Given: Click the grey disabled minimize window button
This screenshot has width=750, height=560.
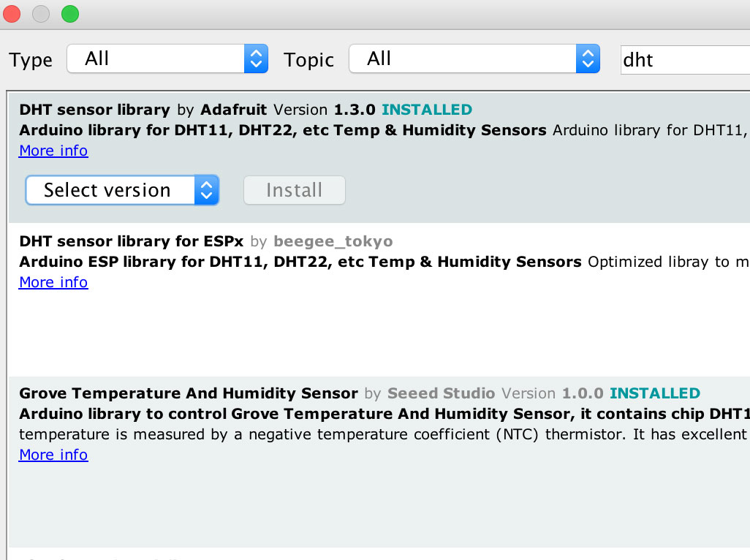Looking at the screenshot, I should coord(41,14).
